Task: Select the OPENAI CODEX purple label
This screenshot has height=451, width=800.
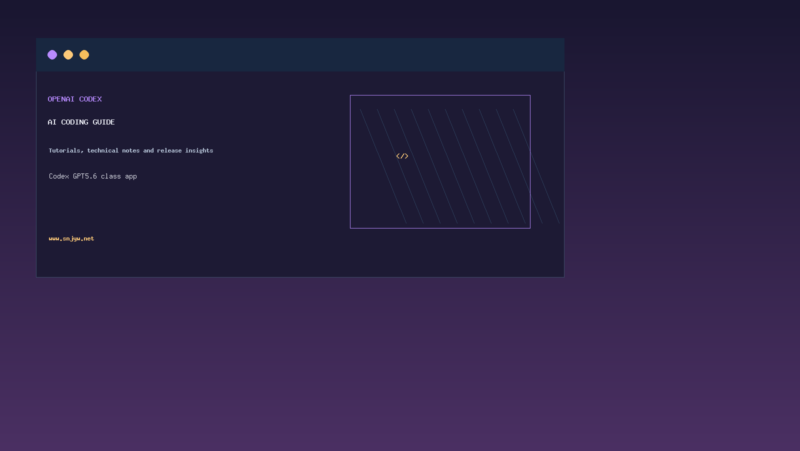Action: pyautogui.click(x=74, y=99)
